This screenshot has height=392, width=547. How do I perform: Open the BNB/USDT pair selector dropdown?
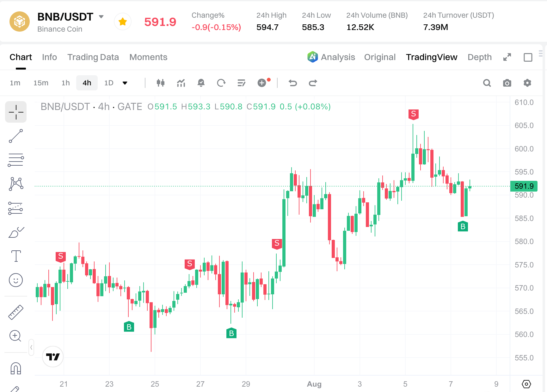point(101,17)
